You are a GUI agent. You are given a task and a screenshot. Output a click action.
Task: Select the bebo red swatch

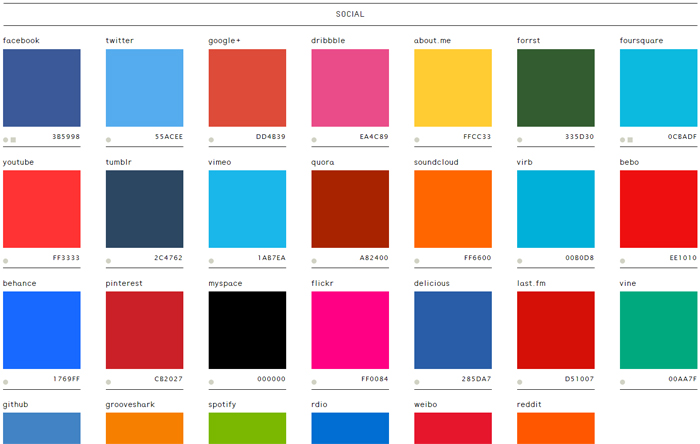[658, 209]
